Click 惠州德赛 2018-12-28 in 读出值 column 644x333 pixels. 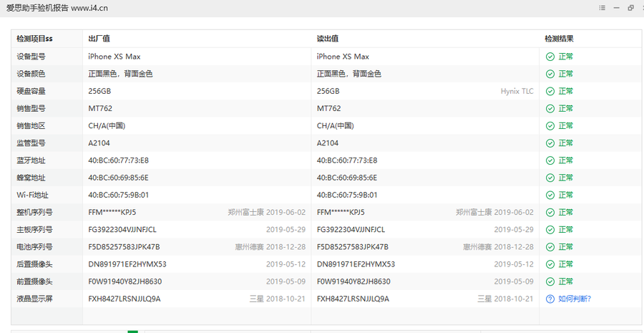tap(499, 247)
